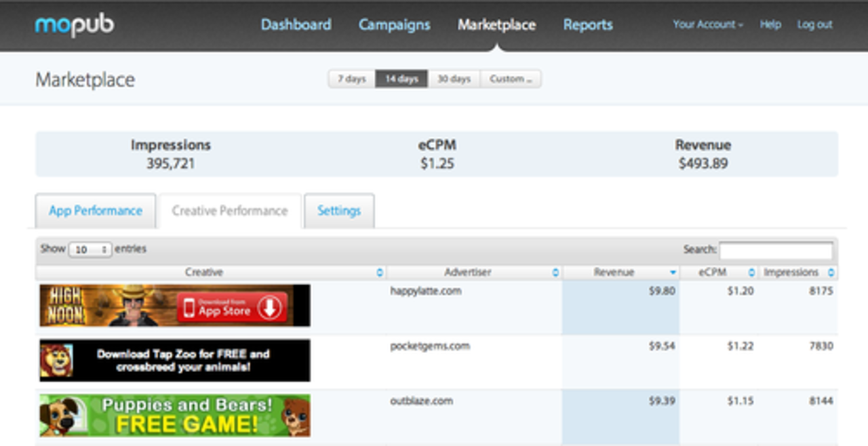Expand the Your Account menu
The width and height of the screenshot is (868, 446).
(x=708, y=24)
